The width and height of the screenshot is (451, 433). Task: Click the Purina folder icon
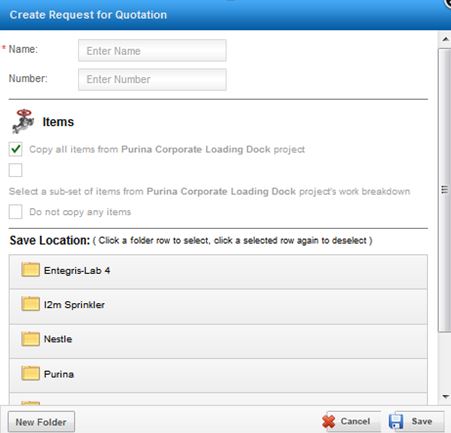pos(30,373)
